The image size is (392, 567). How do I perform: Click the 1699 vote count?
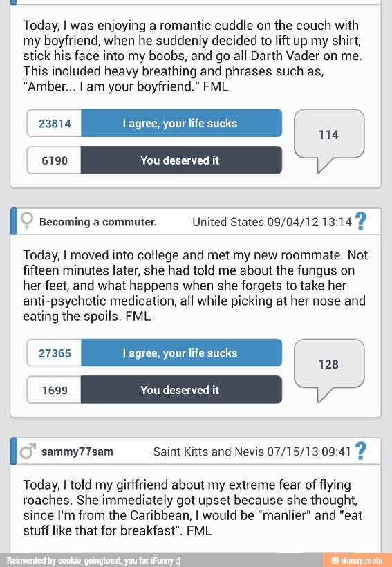[54, 389]
